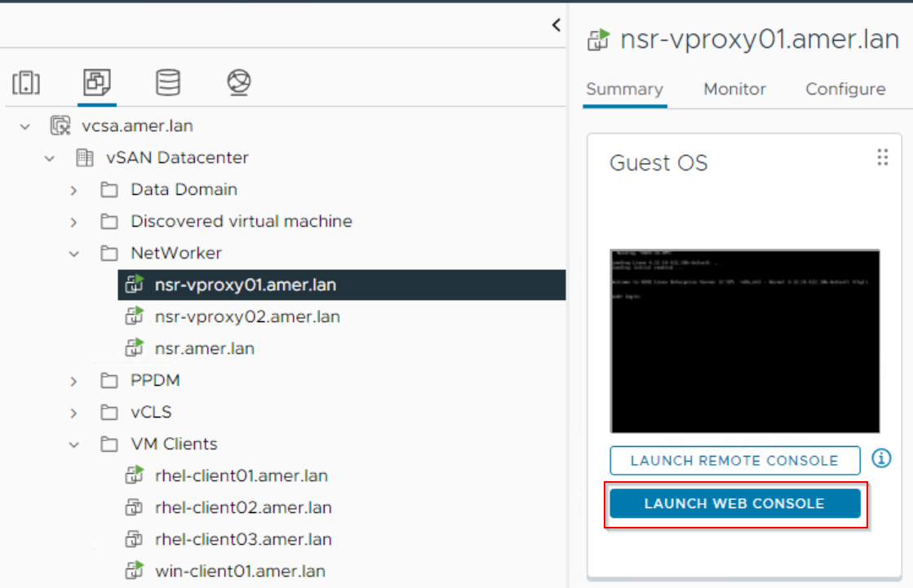Click the Guest OS console preview thumbnail
Screen dimensions: 913x588
(x=745, y=341)
